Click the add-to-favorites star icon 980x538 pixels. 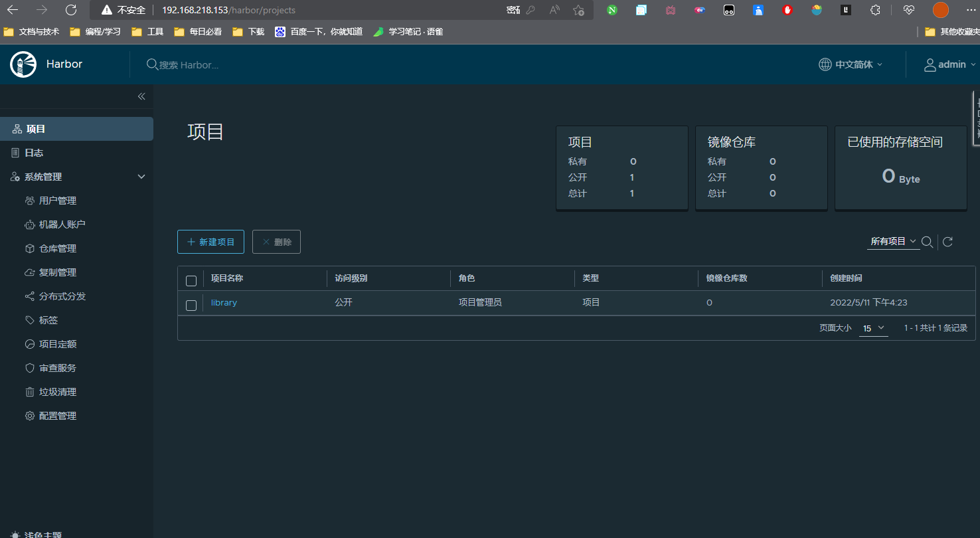[x=578, y=10]
